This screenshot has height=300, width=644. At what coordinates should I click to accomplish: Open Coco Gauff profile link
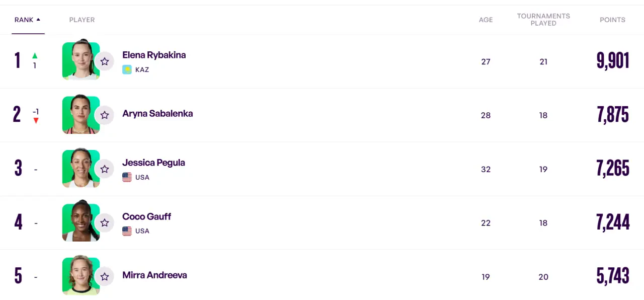[146, 216]
